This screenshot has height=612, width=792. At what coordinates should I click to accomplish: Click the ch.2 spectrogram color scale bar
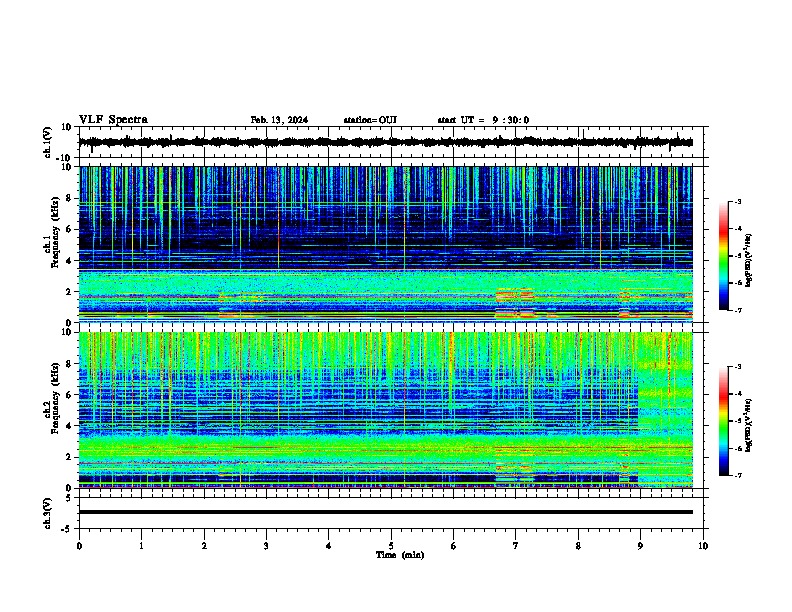coord(724,421)
